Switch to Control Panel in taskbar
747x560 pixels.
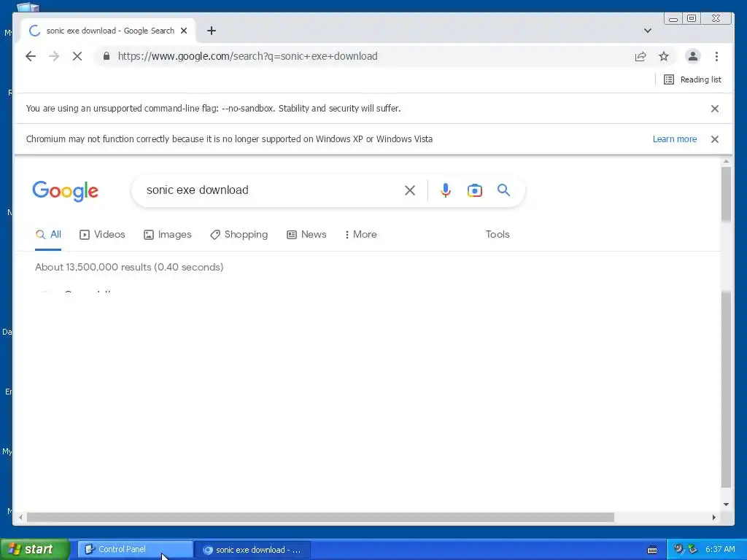click(135, 550)
